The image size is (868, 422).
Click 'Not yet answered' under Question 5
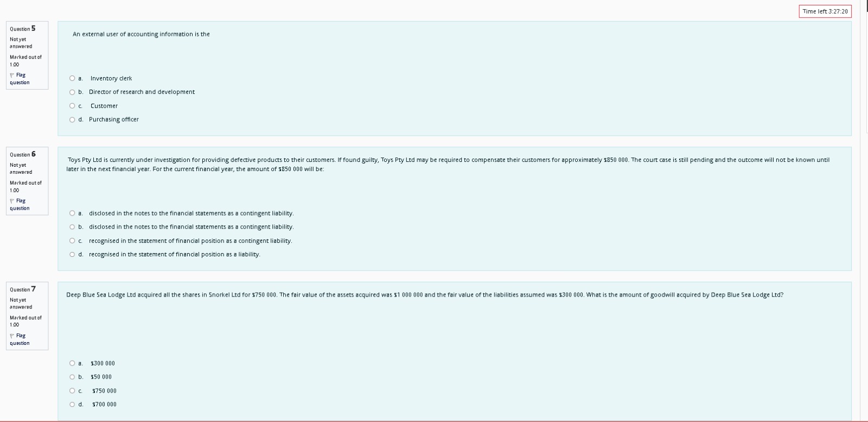pyautogui.click(x=21, y=42)
